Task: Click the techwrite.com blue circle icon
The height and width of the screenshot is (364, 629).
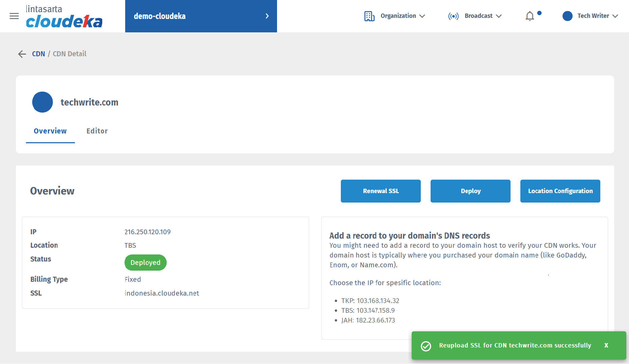Action: coord(43,102)
